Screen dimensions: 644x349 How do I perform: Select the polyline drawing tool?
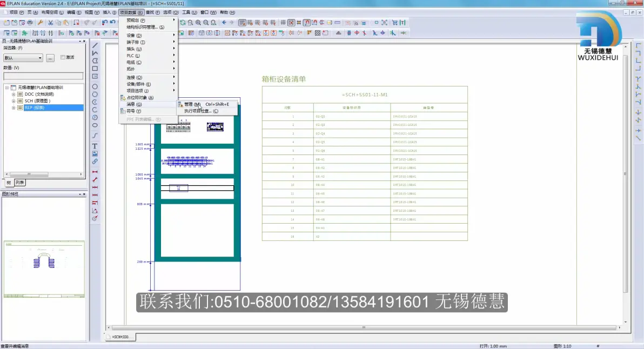[x=95, y=53]
